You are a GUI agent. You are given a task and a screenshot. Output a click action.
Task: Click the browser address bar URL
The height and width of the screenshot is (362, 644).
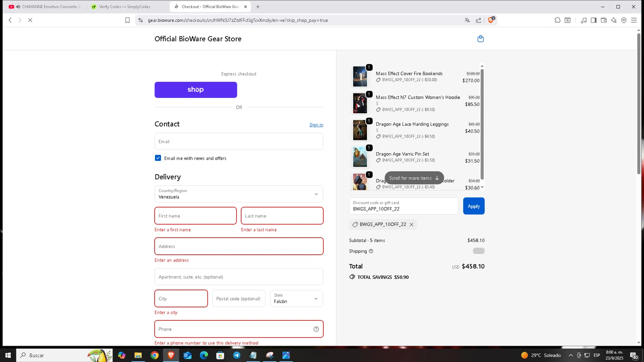tap(238, 20)
